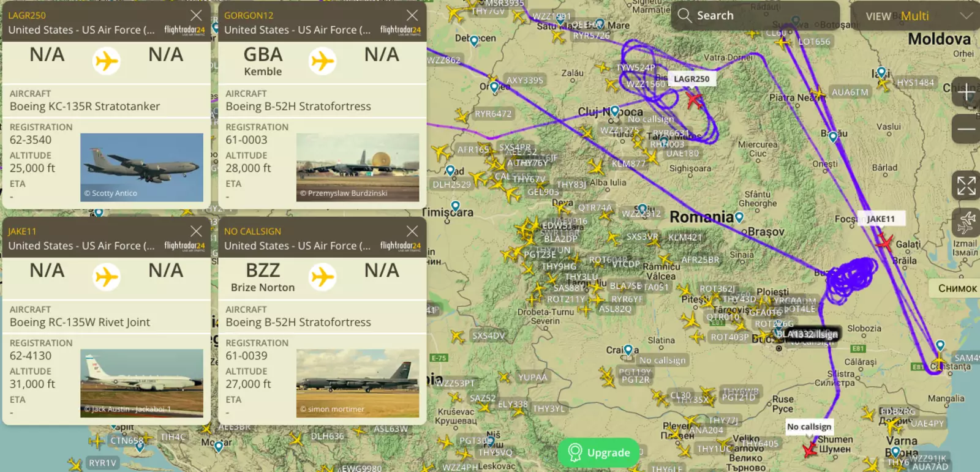Click the Снимок button on the map
980x472 pixels.
957,288
